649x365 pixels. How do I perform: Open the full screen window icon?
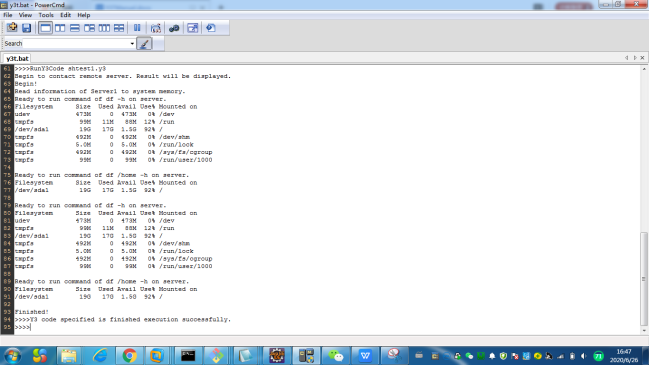point(192,28)
